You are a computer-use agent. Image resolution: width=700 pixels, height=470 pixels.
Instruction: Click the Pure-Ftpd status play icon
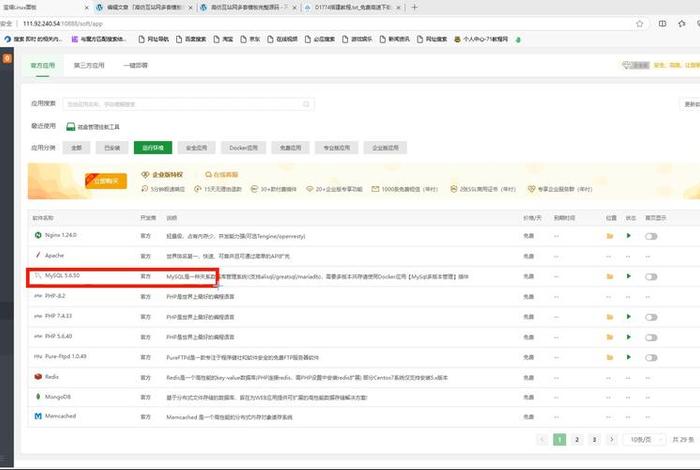(x=629, y=357)
